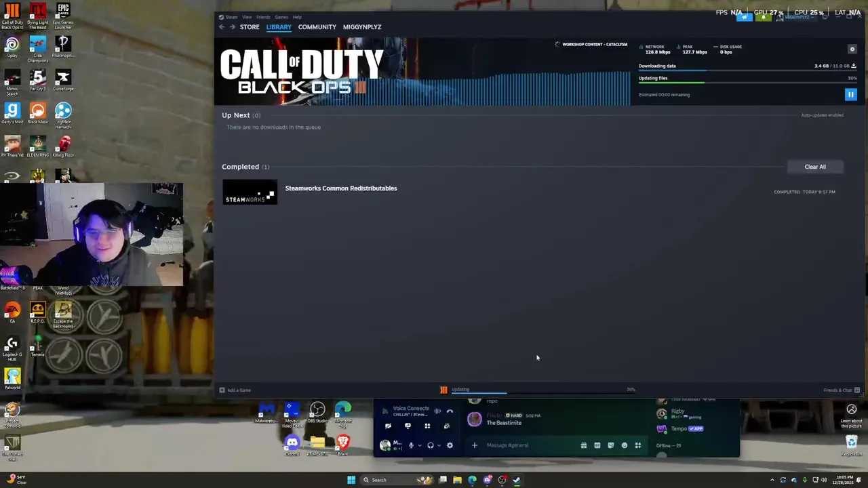Open Windows Start menu

tap(351, 480)
